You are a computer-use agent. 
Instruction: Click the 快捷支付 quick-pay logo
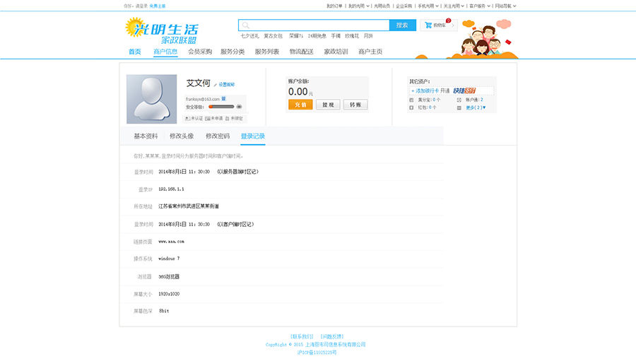(464, 90)
